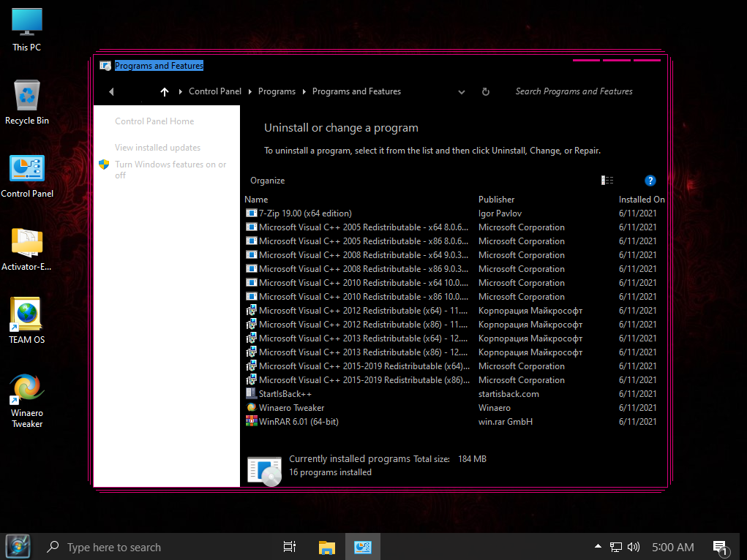747x560 pixels.
Task: Click Control Panel in the breadcrumb
Action: pos(215,91)
